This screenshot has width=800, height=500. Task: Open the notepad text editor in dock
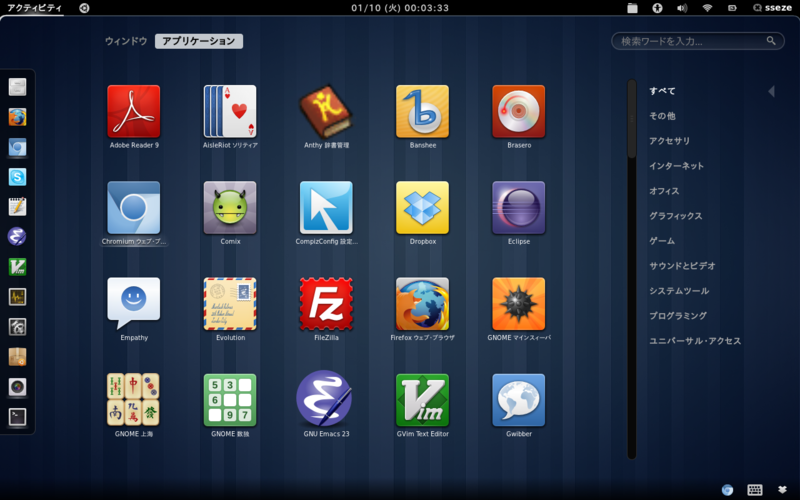point(17,207)
